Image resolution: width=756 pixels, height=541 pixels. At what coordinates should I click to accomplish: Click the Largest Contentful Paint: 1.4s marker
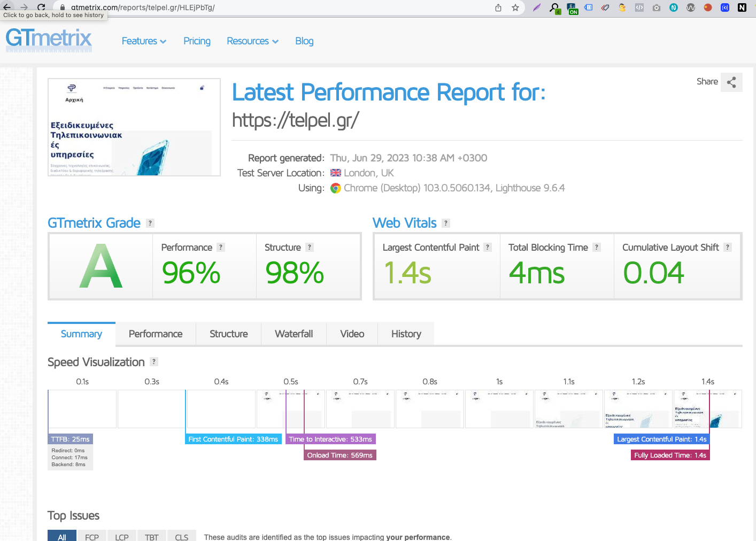click(x=662, y=439)
